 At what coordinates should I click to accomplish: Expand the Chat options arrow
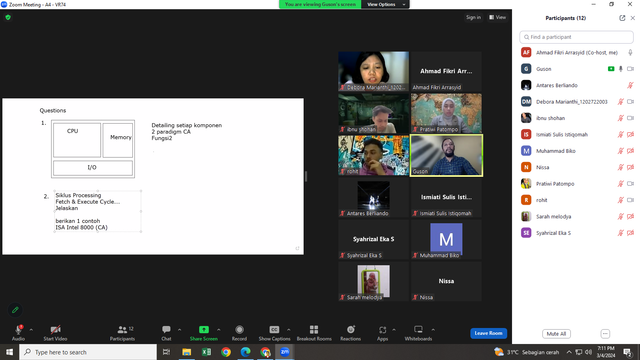pos(179,330)
